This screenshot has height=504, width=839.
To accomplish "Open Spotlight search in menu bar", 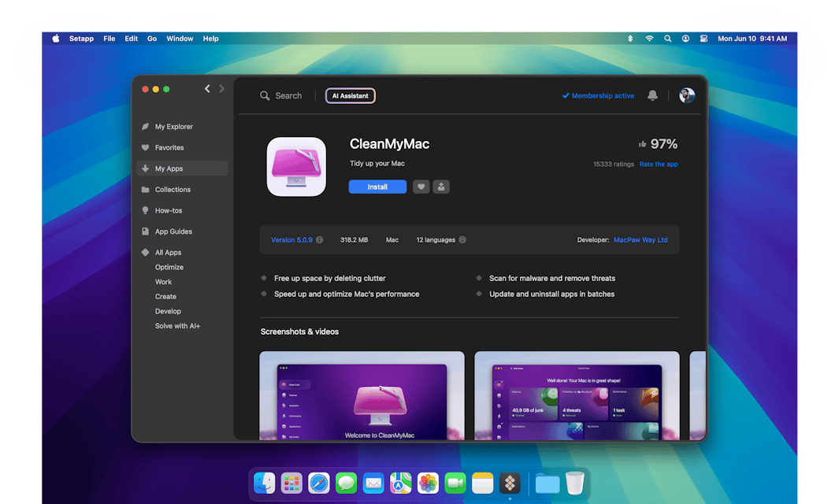I will click(668, 39).
